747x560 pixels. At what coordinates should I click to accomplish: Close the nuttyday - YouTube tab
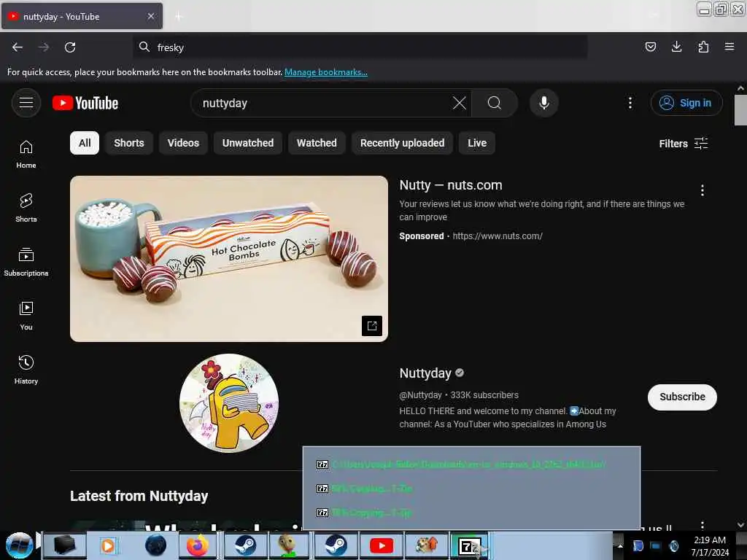point(151,16)
